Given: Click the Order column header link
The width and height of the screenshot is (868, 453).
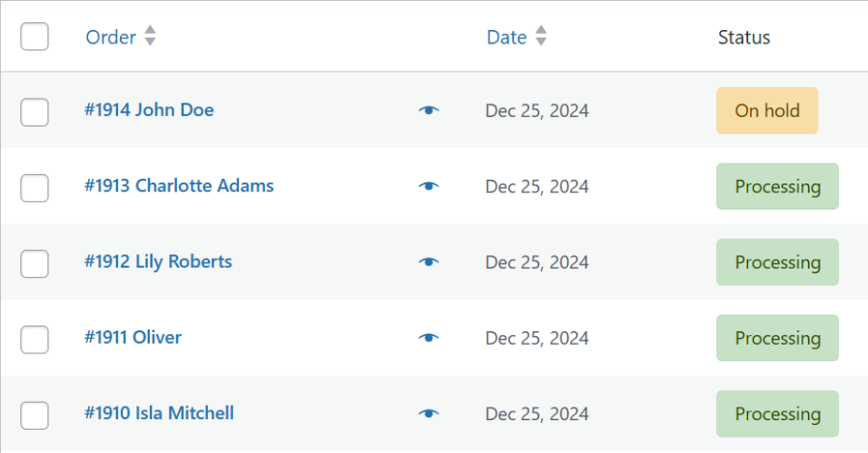Looking at the screenshot, I should coord(110,37).
